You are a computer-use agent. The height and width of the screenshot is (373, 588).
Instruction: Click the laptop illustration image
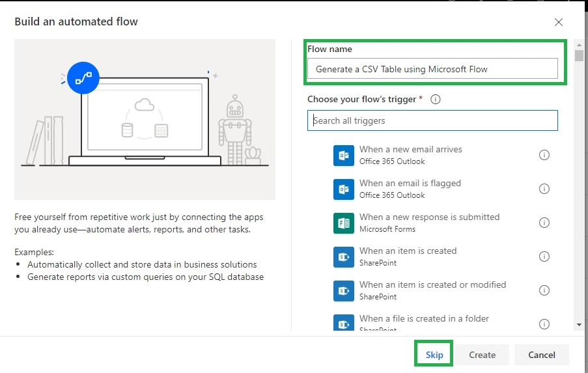coord(145,119)
